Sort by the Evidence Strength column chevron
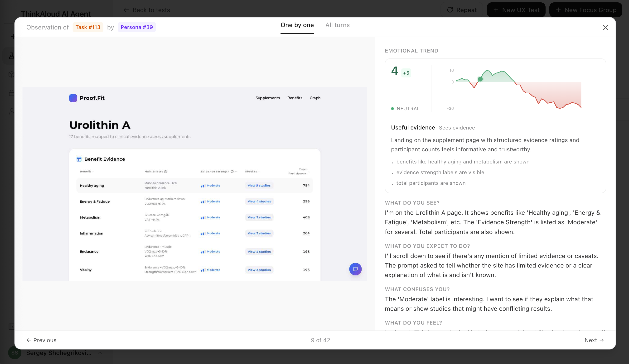This screenshot has height=364, width=629. point(236,172)
